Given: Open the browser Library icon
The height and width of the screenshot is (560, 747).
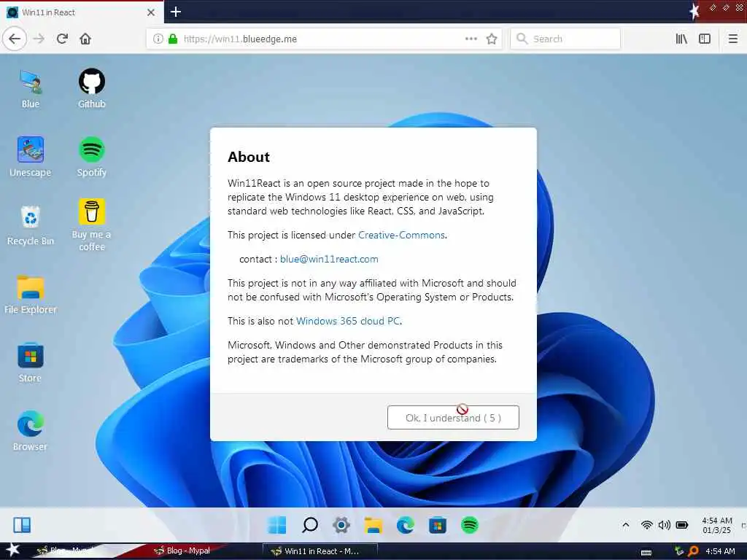Looking at the screenshot, I should 681,39.
